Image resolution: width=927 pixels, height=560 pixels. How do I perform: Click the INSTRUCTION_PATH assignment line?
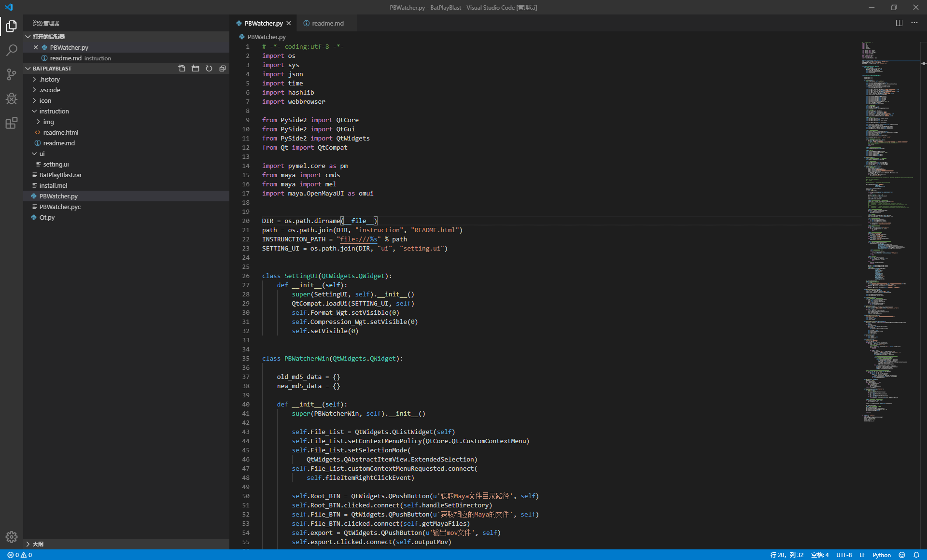click(x=335, y=239)
